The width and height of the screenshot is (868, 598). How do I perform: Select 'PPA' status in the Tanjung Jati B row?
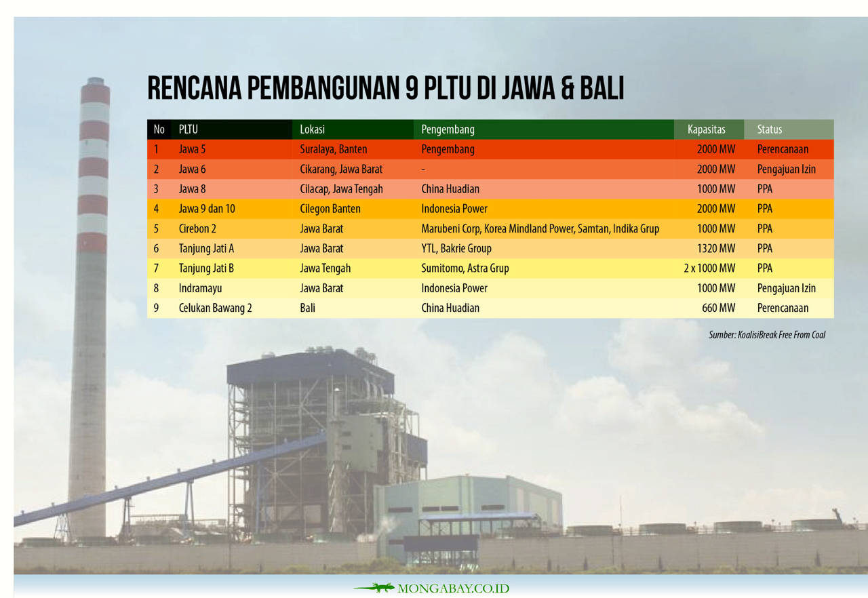764,268
